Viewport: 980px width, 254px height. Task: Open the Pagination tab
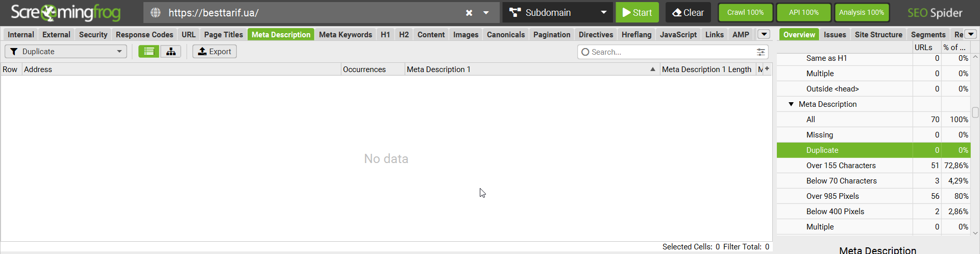click(552, 34)
